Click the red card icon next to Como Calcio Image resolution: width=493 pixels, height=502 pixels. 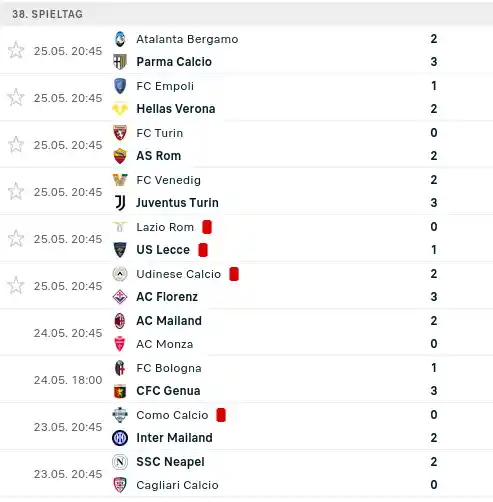click(221, 415)
